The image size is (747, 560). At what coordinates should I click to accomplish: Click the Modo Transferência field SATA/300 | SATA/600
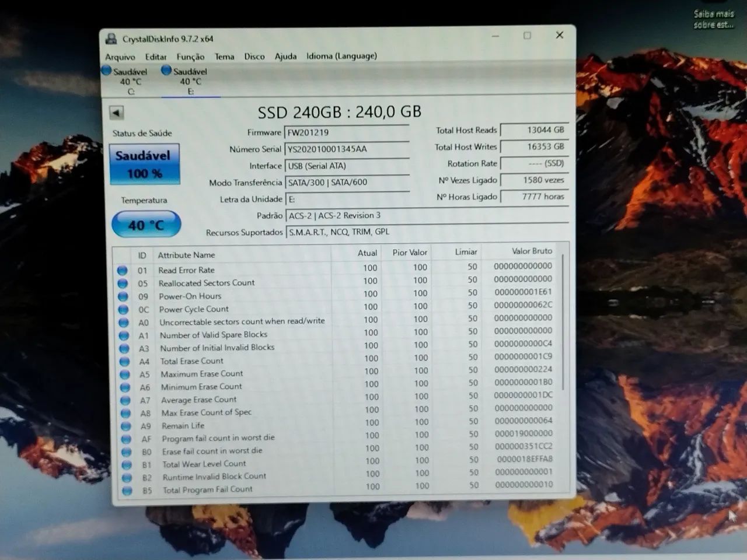pyautogui.click(x=347, y=183)
